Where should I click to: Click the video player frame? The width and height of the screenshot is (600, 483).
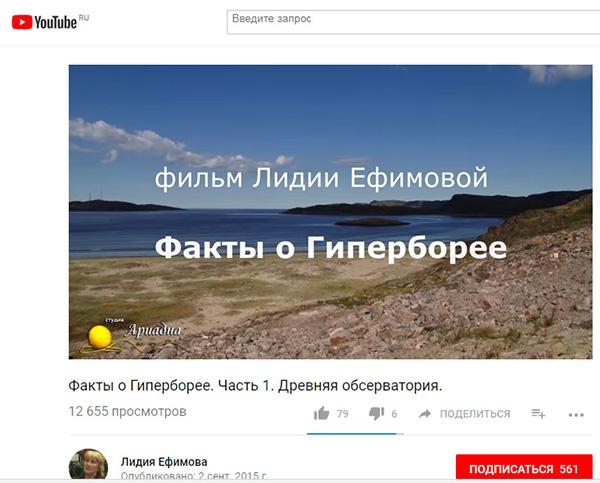(331, 212)
